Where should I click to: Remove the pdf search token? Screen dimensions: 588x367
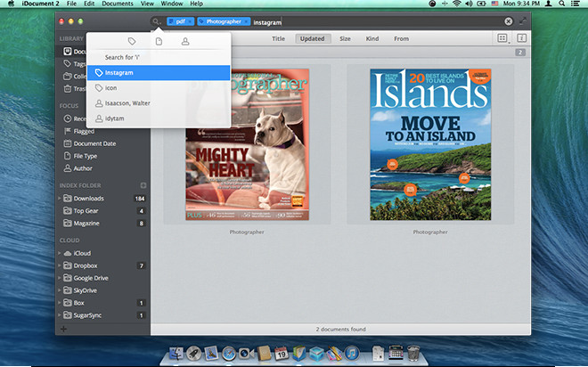pyautogui.click(x=191, y=21)
